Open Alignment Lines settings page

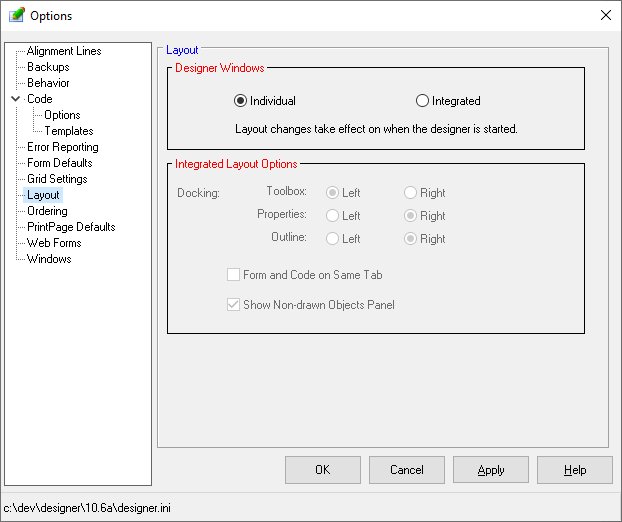(63, 51)
